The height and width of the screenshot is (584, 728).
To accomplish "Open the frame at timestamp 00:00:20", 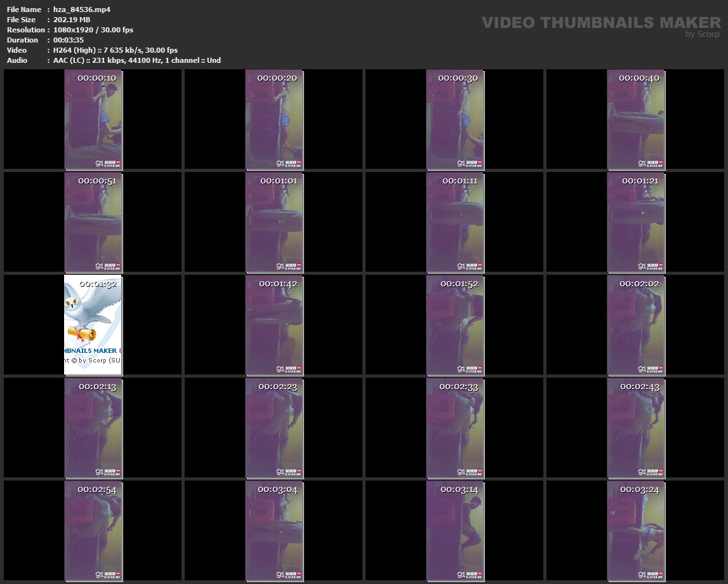I will 274,119.
